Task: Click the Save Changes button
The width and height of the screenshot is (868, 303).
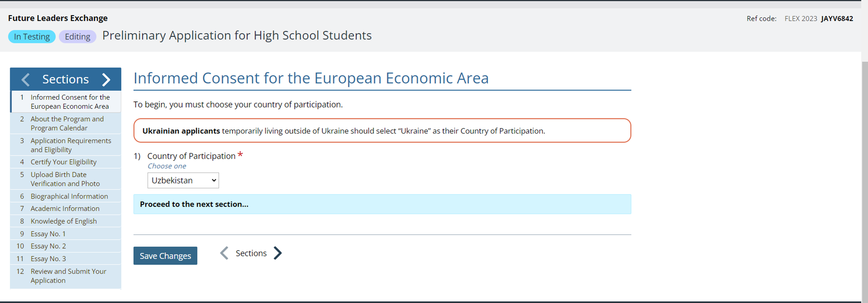Action: (x=165, y=256)
